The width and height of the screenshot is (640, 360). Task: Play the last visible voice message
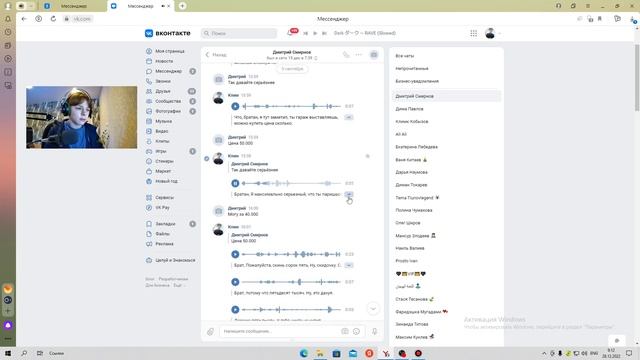[235, 310]
